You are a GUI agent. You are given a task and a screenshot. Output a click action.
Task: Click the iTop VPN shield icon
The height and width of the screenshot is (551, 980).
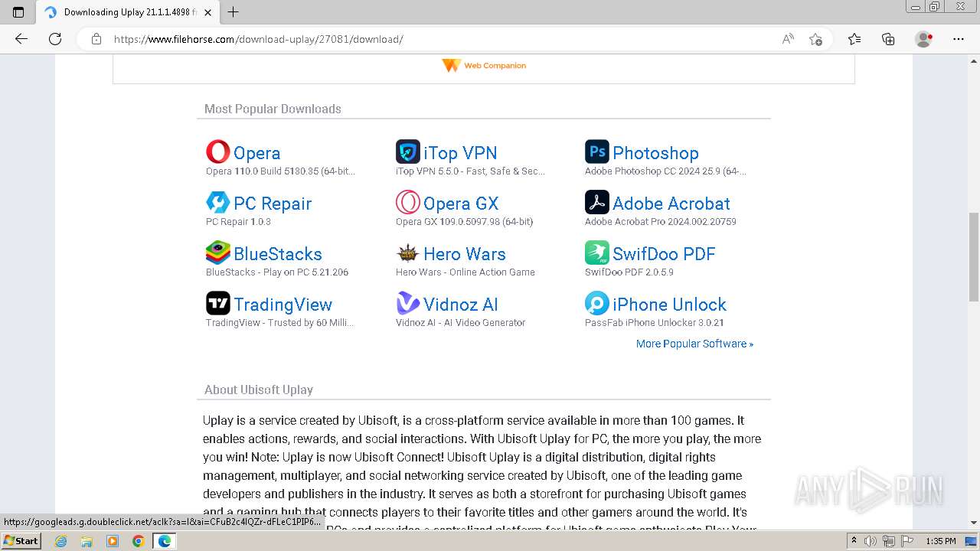tap(407, 152)
